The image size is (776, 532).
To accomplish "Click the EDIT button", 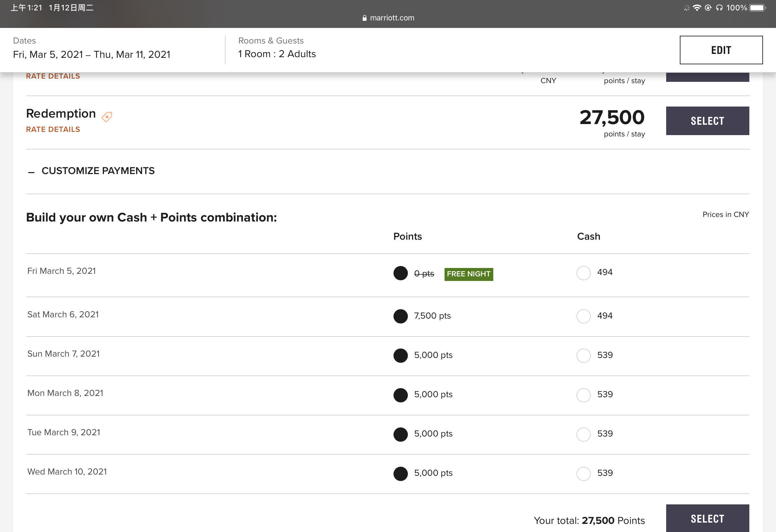I will [x=721, y=50].
